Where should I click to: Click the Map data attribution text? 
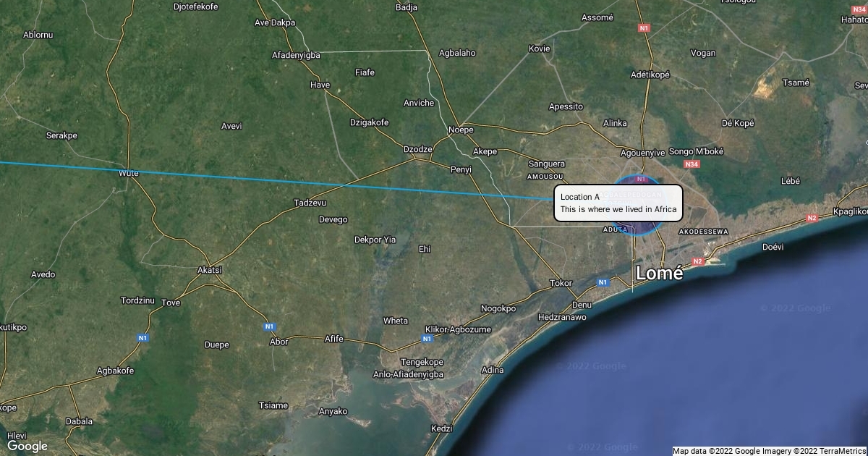(769, 451)
